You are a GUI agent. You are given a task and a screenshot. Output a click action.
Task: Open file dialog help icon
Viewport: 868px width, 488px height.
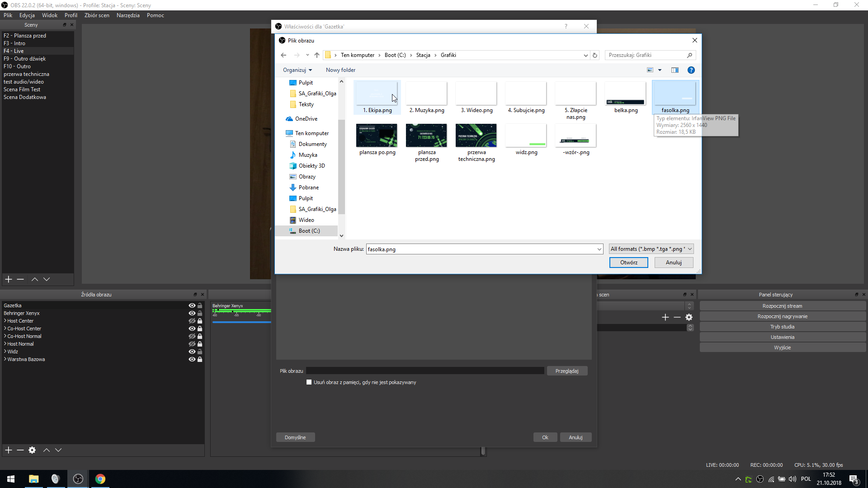(691, 70)
